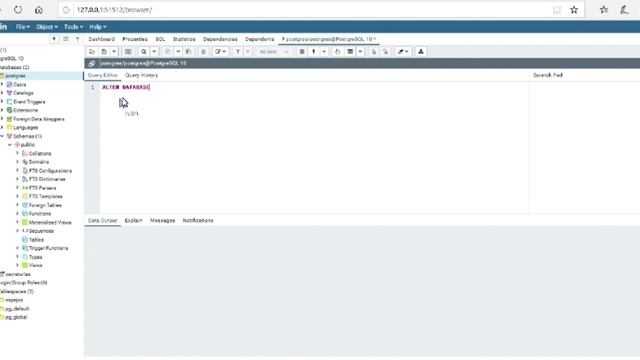Click the first small icon above the browser tree
The height and width of the screenshot is (360, 640).
(x=54, y=39)
